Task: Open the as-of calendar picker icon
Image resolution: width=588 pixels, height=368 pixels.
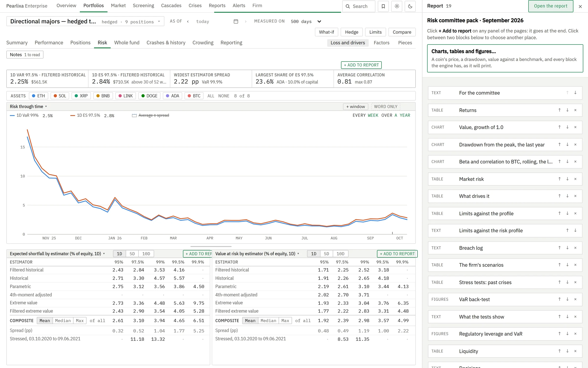Action: [x=236, y=21]
